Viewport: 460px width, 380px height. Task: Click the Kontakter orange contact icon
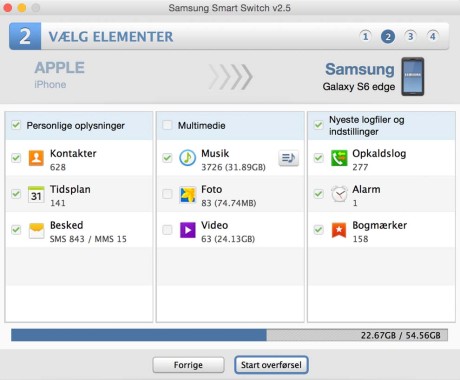36,158
